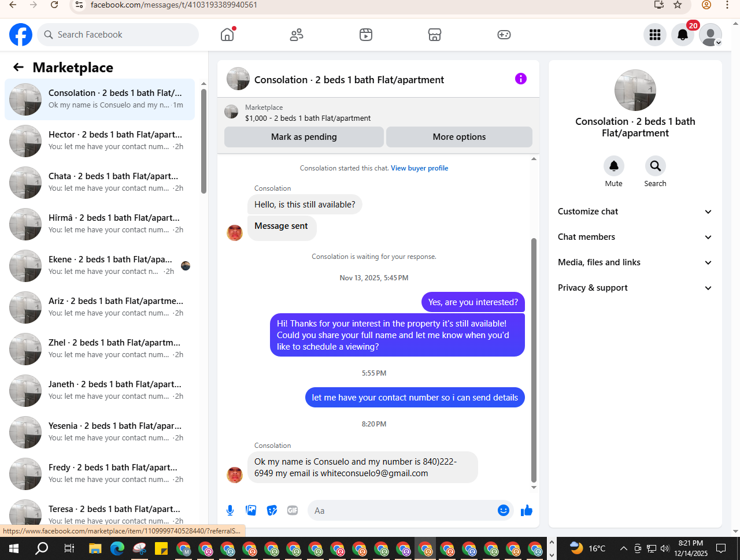Open the Ariz conversation
Image resolution: width=740 pixels, height=560 pixels.
point(99,307)
